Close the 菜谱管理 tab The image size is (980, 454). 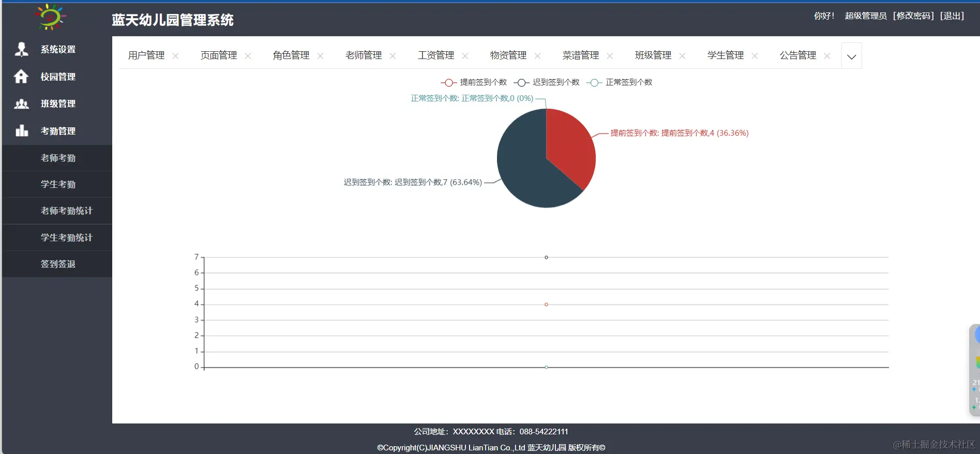click(610, 56)
